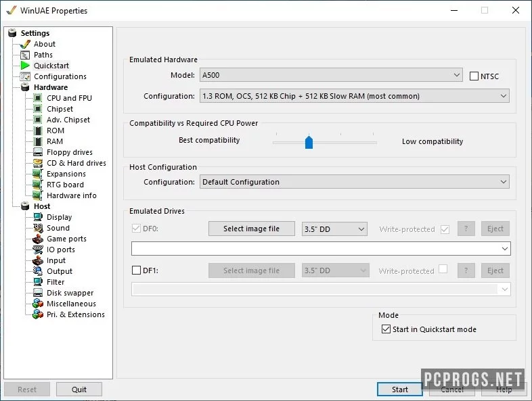Click the IO ports icon
Image resolution: width=532 pixels, height=401 pixels.
click(x=38, y=250)
